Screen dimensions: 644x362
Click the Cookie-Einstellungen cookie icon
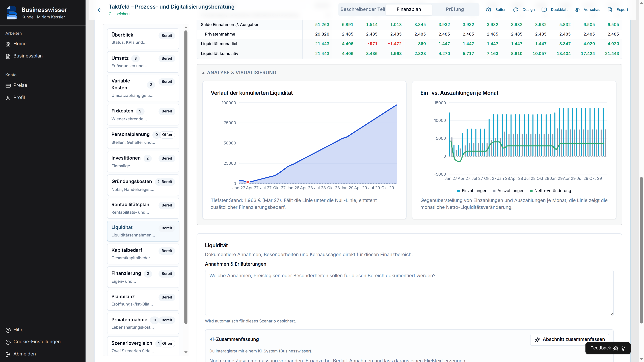[x=8, y=342]
